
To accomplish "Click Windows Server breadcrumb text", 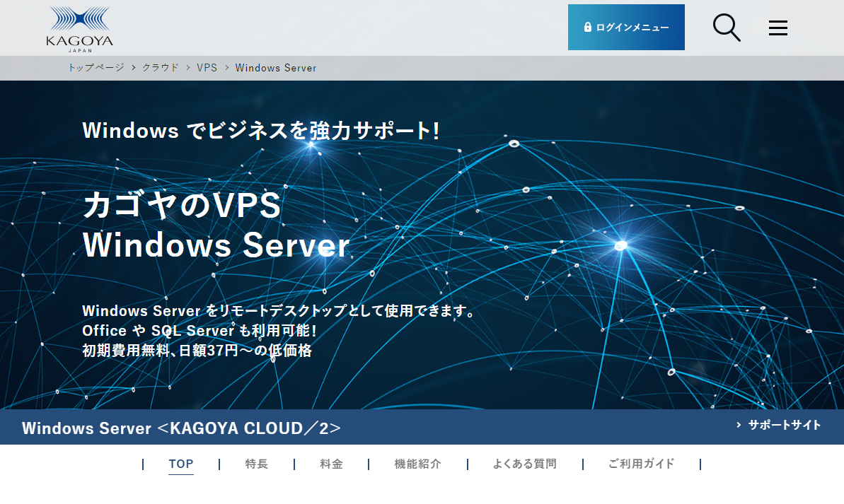I will coord(276,68).
